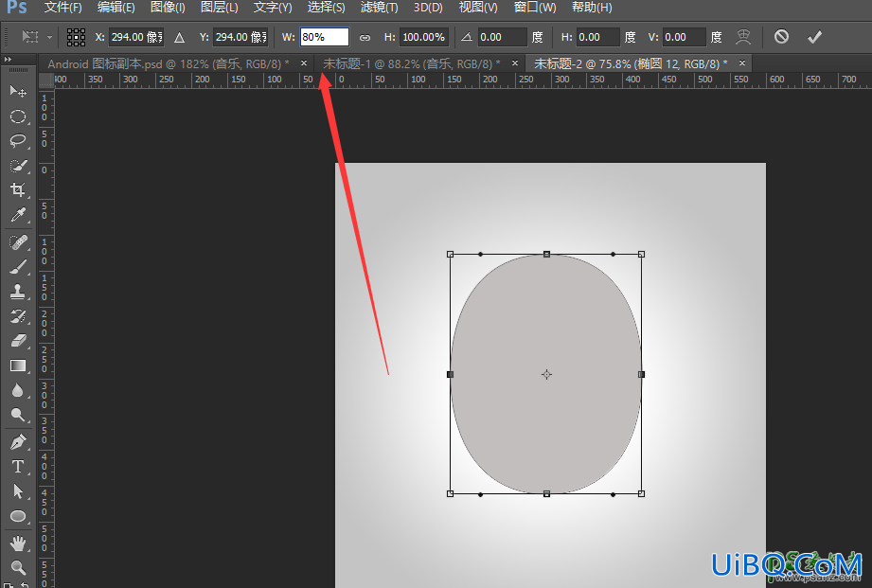
Task: Select the Crop tool
Action: [x=18, y=190]
